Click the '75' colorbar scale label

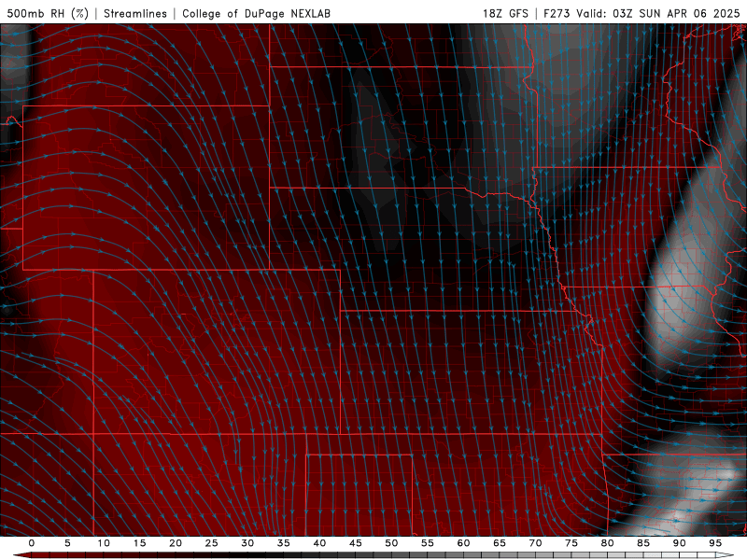(x=571, y=543)
